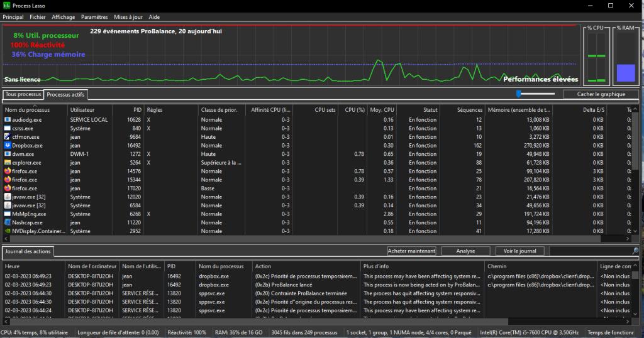The width and height of the screenshot is (644, 338).
Task: Click the rule X mark for audiodg.exe
Action: click(148, 120)
